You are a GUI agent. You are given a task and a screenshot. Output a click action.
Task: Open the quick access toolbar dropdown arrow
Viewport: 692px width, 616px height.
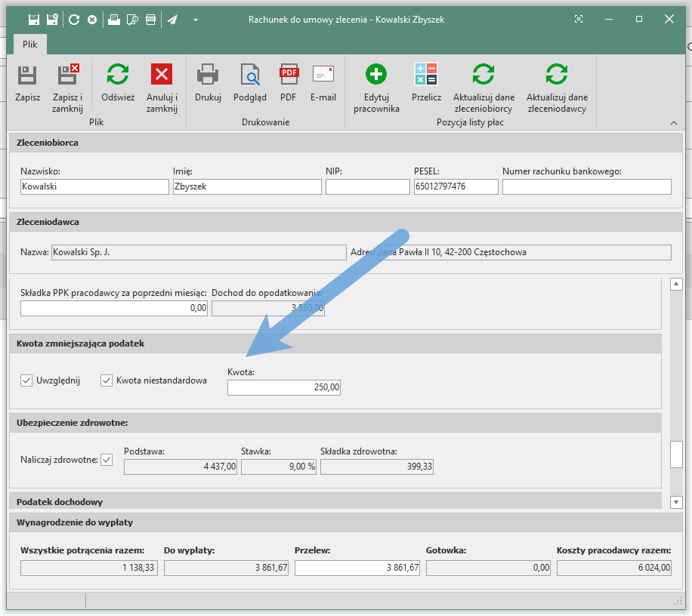196,20
